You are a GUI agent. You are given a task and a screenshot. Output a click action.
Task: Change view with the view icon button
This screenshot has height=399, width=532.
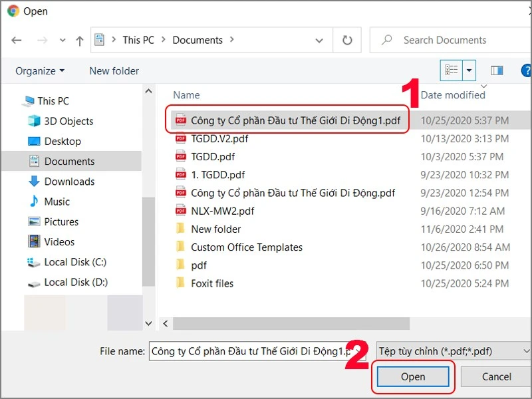(x=452, y=70)
